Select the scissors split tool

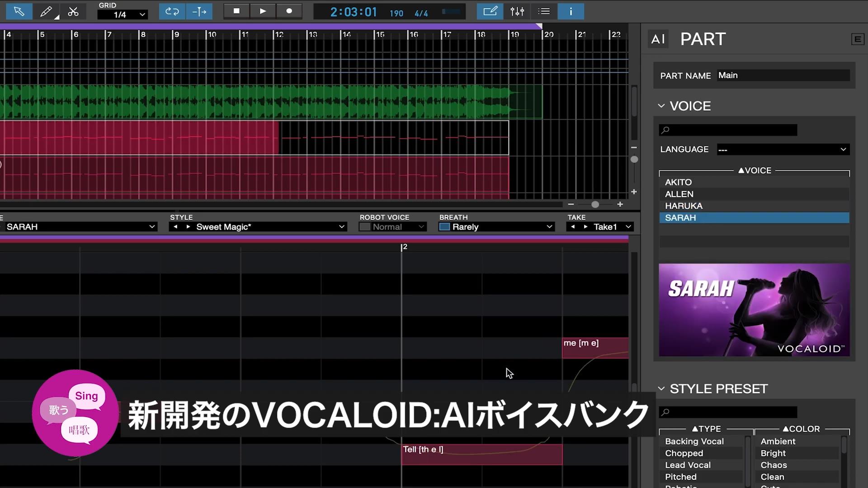tap(73, 11)
